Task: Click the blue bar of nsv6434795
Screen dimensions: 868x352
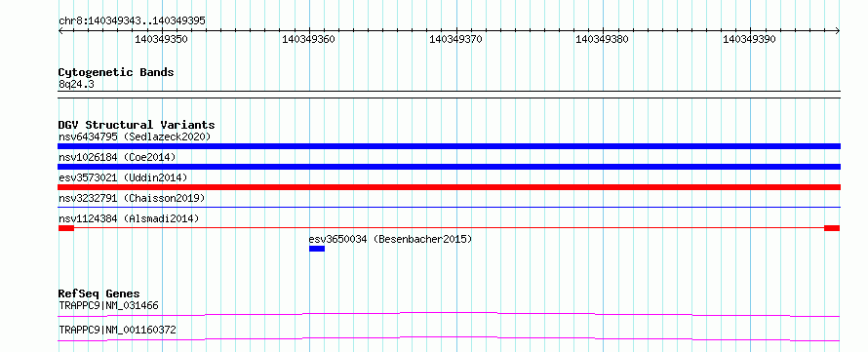Action: pyautogui.click(x=449, y=146)
